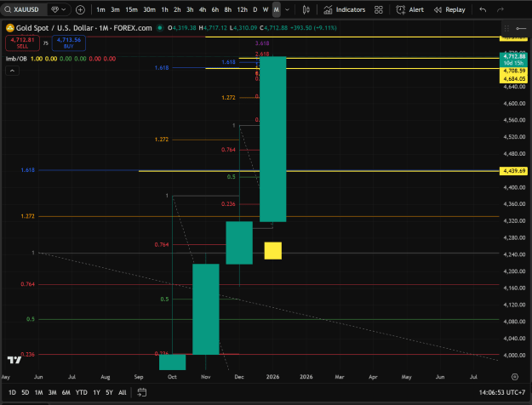Select the large green January 2026 candle

pos(272,139)
